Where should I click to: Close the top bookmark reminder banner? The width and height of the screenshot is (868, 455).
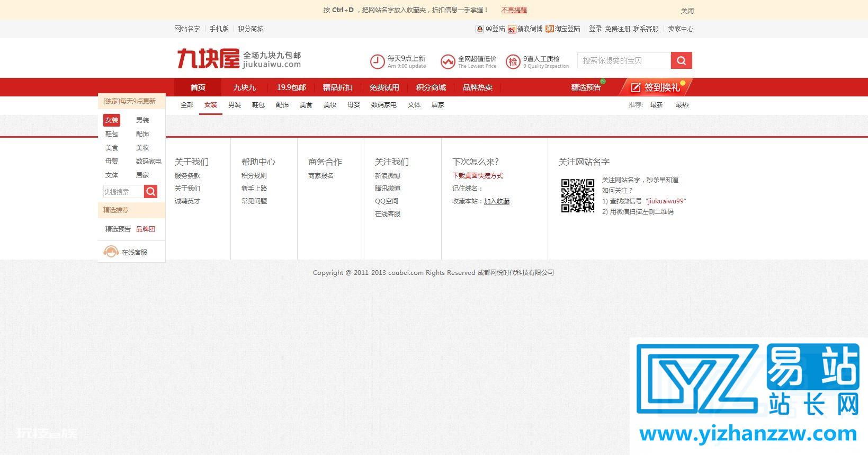687,11
